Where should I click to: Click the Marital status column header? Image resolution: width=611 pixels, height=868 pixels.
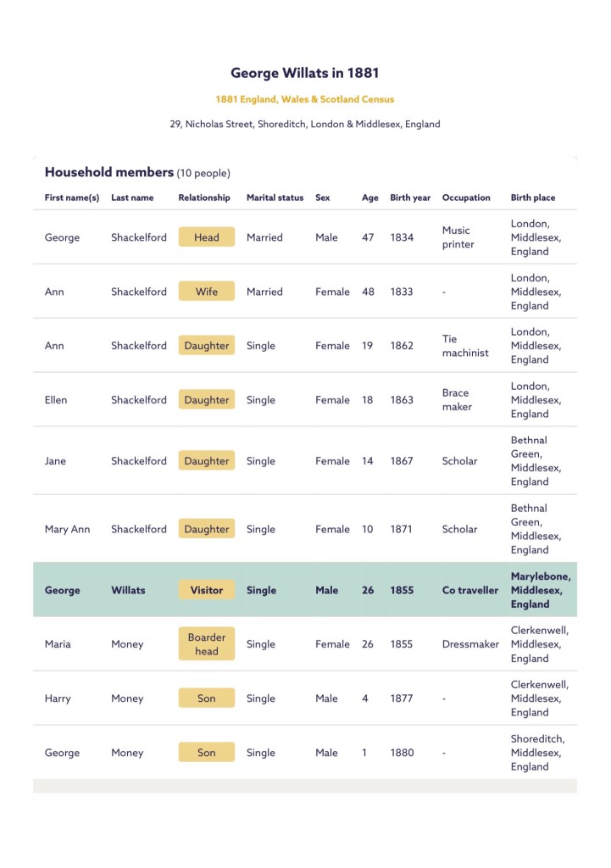[x=275, y=198]
